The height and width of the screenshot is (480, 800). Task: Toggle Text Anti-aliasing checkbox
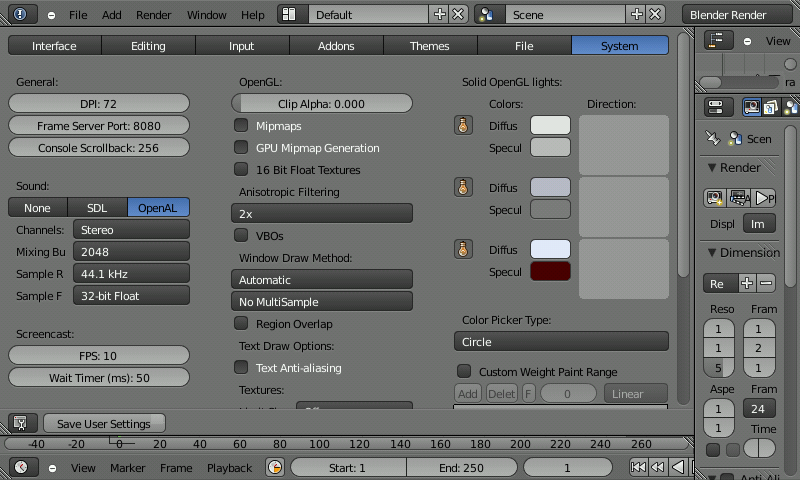click(x=241, y=368)
